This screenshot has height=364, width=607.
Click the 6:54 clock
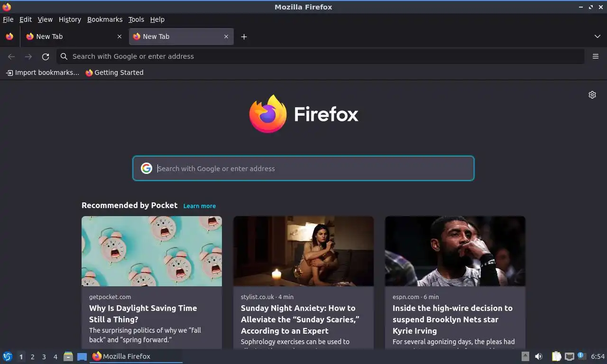(598, 356)
